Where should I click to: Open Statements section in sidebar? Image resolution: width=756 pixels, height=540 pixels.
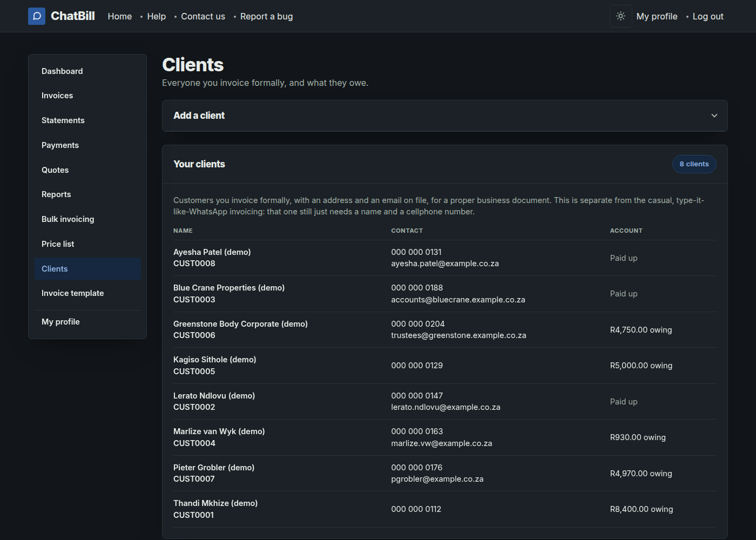[x=87, y=120]
